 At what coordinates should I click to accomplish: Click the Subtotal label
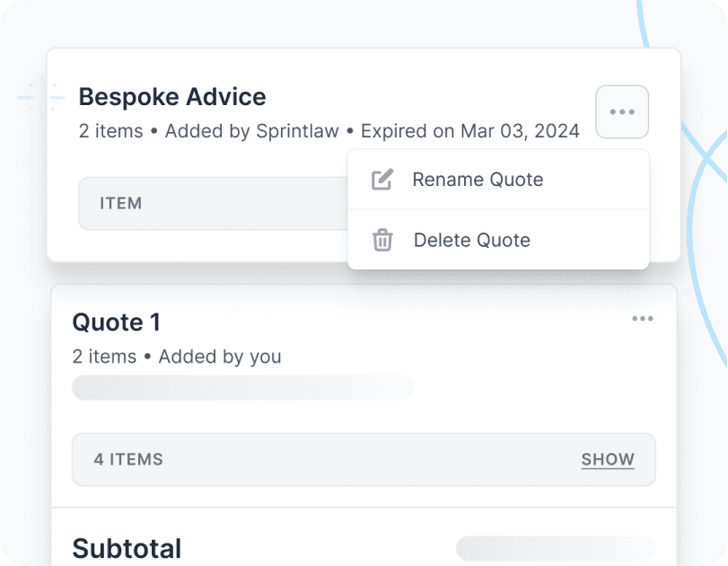click(x=129, y=549)
